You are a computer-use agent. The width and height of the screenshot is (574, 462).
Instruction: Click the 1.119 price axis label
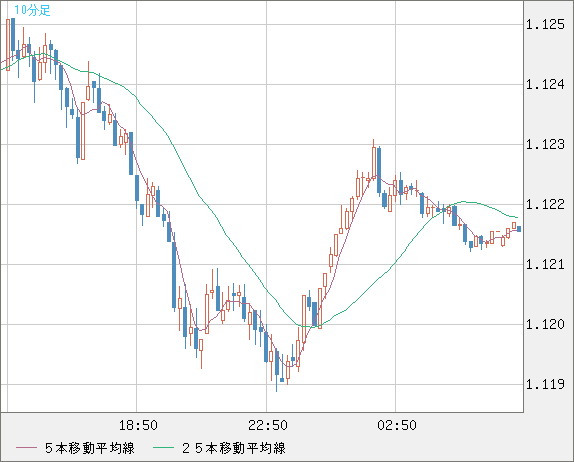[545, 384]
